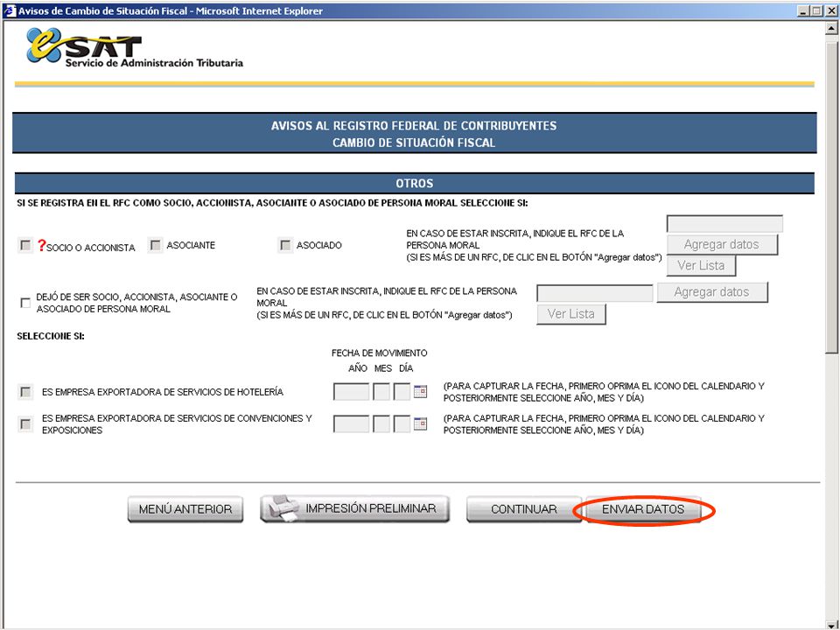Click Agregar datos button in Dejó de ser socio row
Image resolution: width=840 pixels, height=630 pixels.
(712, 292)
